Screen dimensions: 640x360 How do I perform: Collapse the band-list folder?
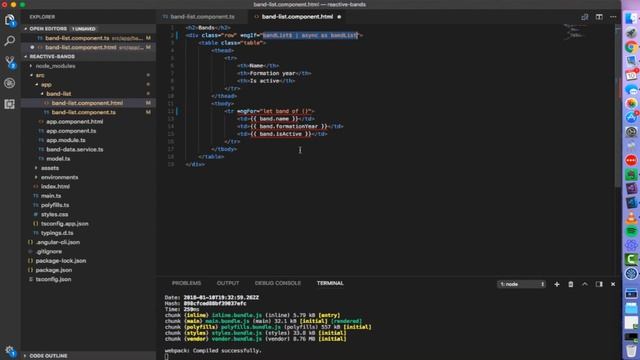(58, 94)
